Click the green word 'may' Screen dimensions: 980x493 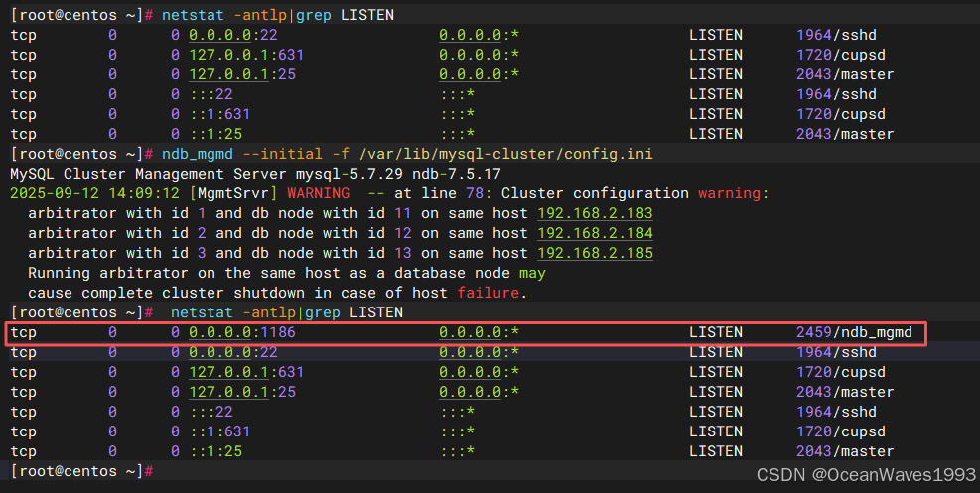tap(532, 274)
